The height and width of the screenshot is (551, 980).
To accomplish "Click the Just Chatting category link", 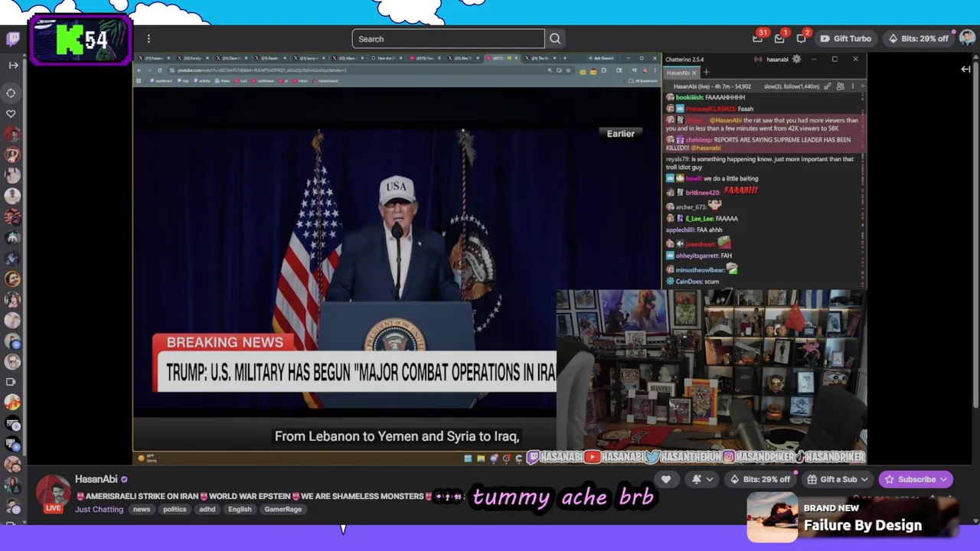I will [99, 510].
